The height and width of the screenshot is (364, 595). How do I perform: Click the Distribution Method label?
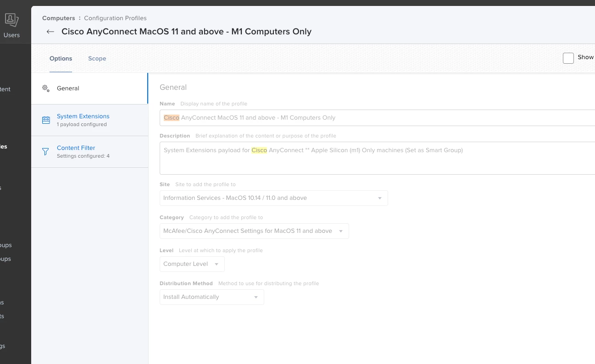click(x=186, y=283)
